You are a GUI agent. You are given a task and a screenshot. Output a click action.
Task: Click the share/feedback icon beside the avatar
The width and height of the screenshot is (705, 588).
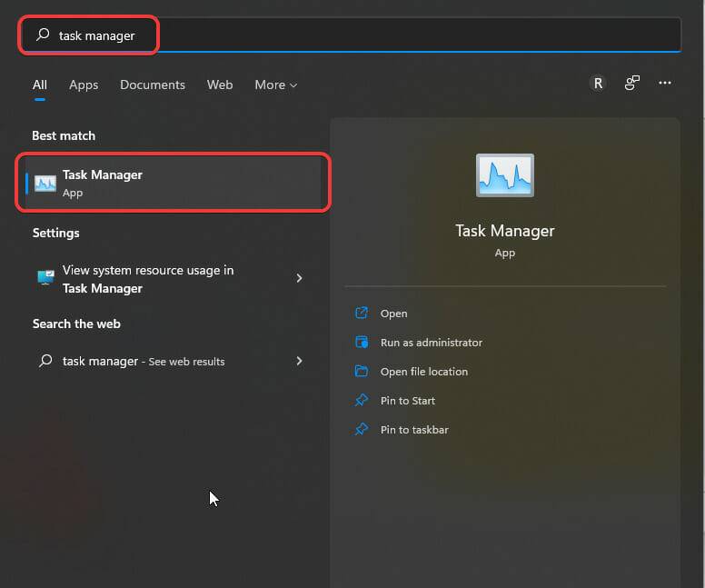(631, 84)
